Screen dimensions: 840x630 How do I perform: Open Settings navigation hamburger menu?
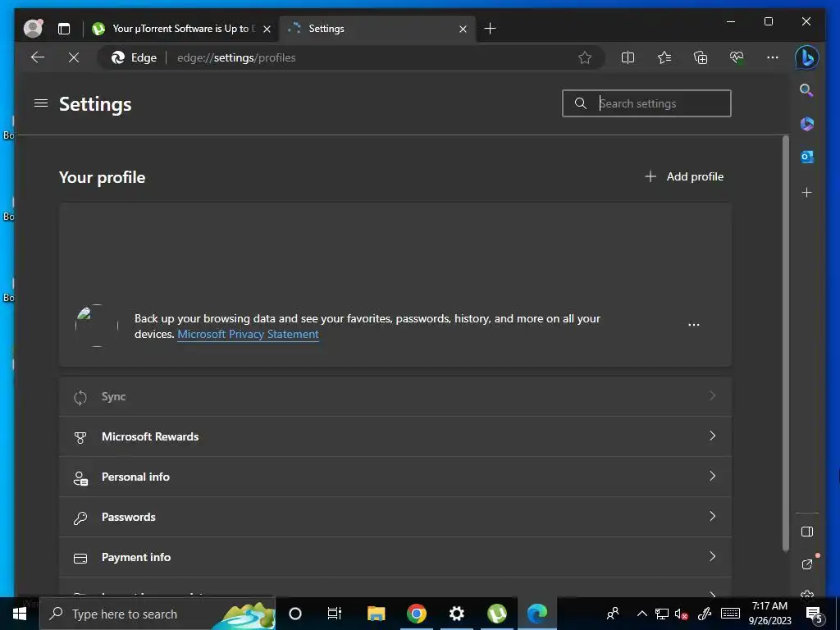[41, 103]
